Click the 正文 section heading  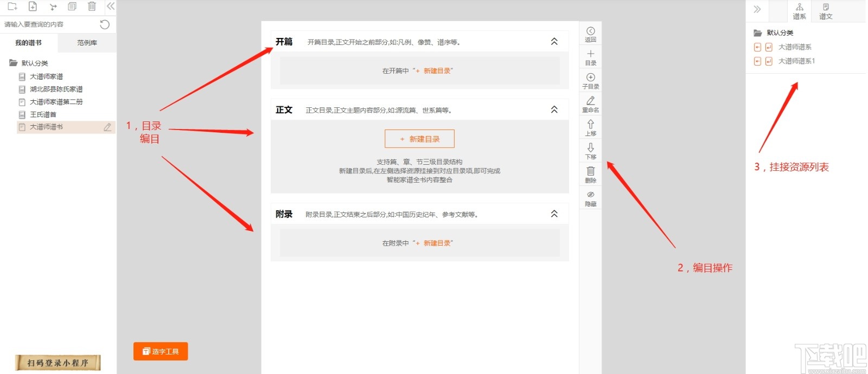click(284, 110)
